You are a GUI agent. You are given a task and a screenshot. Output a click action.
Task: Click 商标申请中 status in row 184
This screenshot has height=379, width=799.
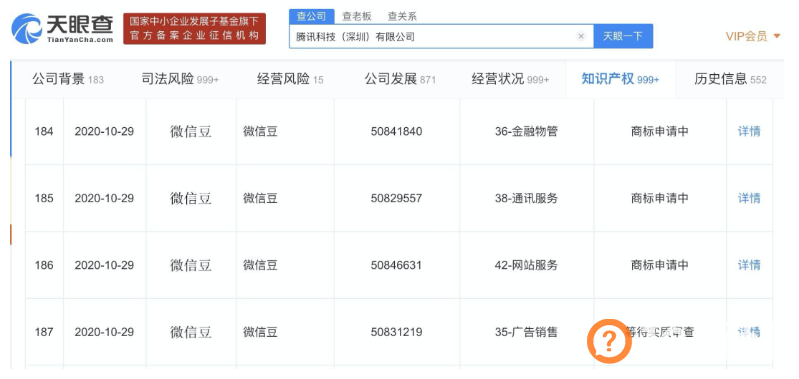(x=659, y=131)
